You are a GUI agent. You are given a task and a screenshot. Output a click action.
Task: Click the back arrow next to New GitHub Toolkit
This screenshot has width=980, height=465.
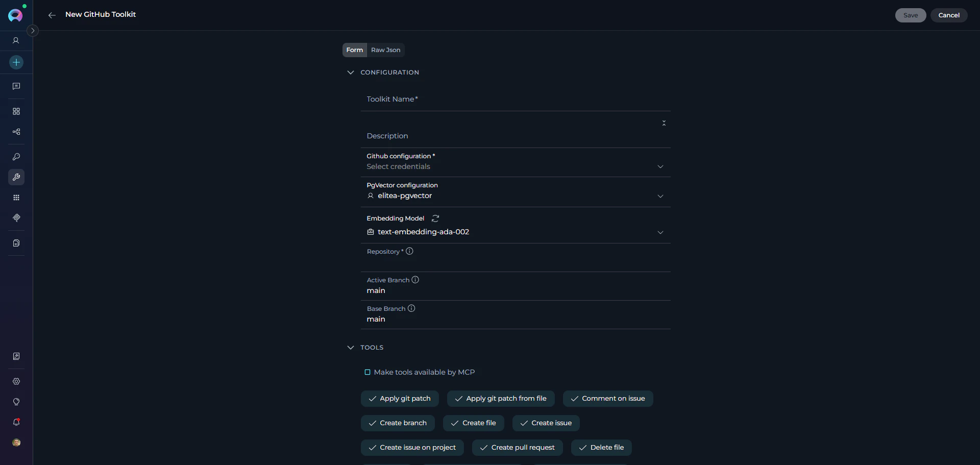click(52, 15)
